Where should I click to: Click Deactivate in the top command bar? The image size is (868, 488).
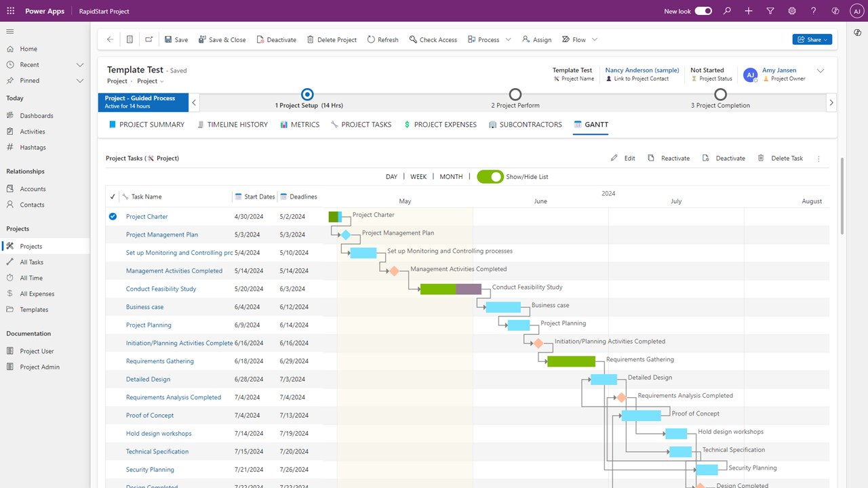coord(276,39)
